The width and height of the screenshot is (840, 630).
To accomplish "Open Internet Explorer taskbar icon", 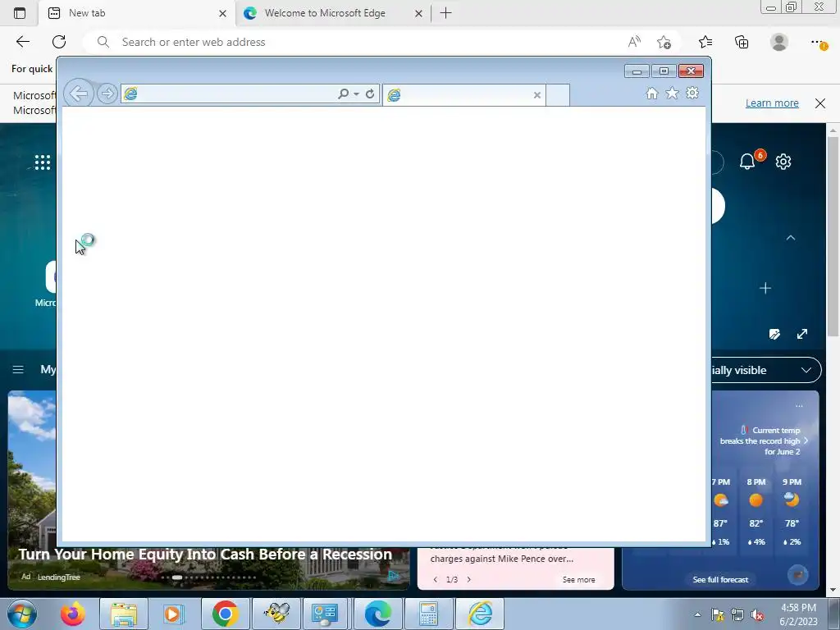I will pos(481,614).
